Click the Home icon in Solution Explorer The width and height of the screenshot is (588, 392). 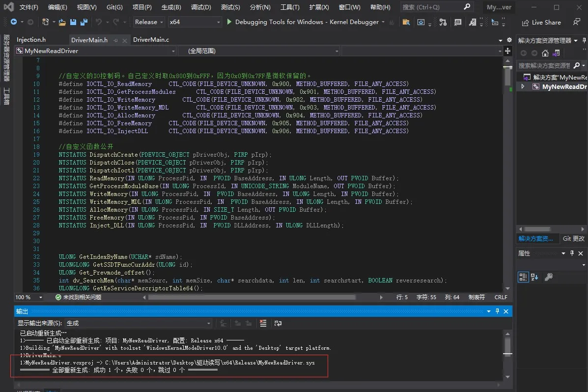[x=545, y=53]
